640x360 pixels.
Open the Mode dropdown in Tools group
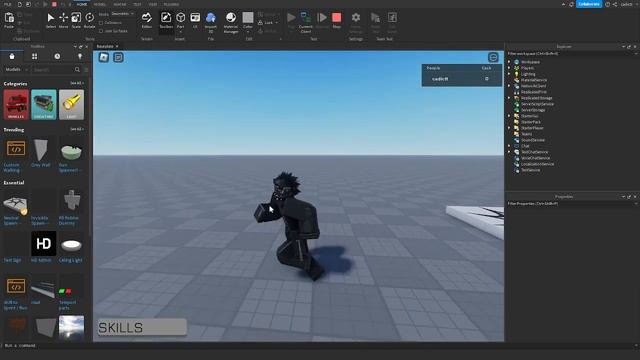122,14
